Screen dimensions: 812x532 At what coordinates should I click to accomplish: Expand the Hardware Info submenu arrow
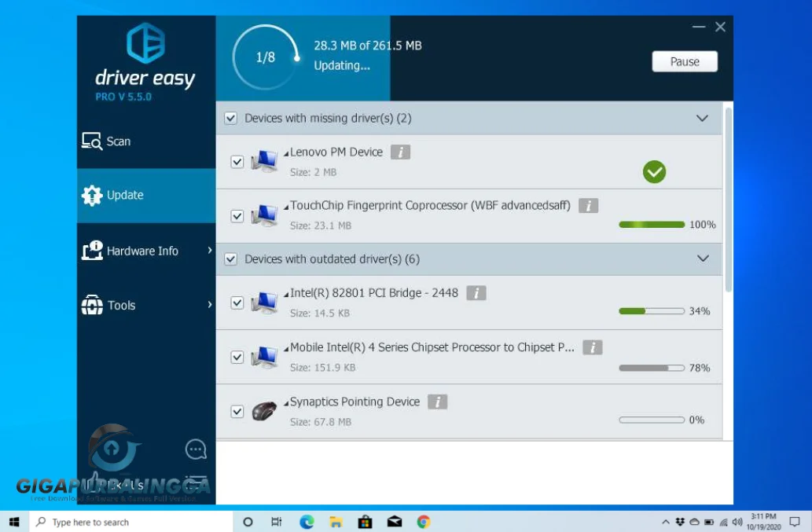(x=210, y=251)
